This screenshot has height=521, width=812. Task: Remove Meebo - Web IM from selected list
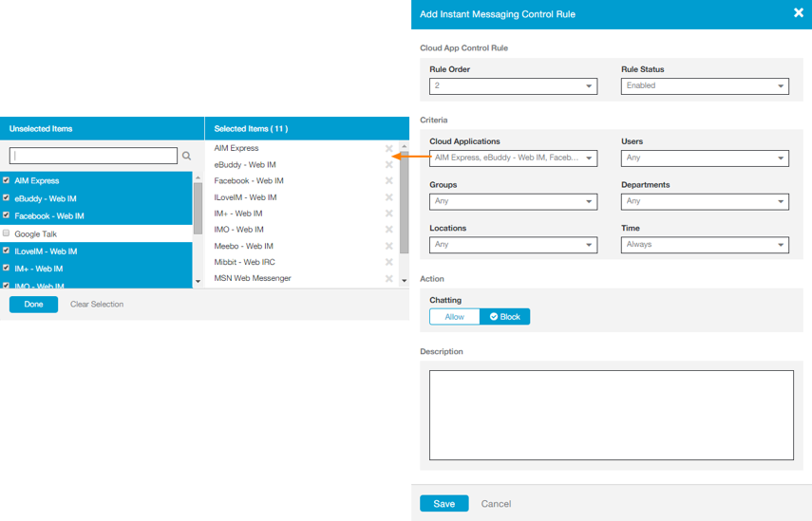click(x=388, y=247)
